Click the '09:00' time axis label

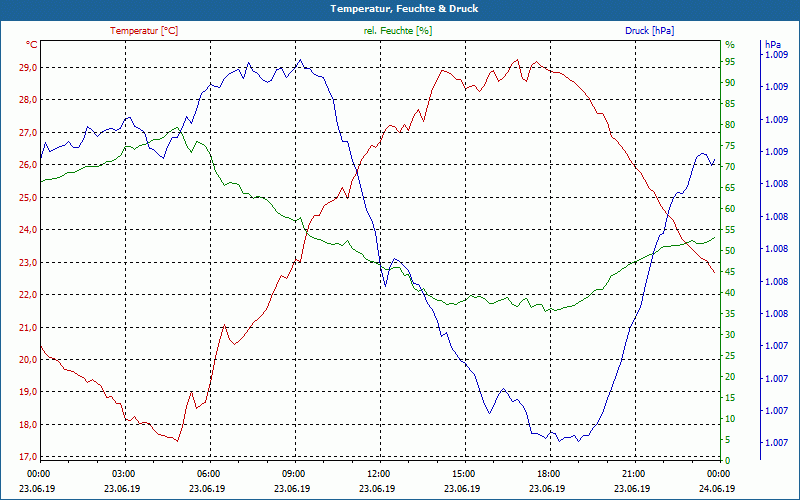[293, 474]
